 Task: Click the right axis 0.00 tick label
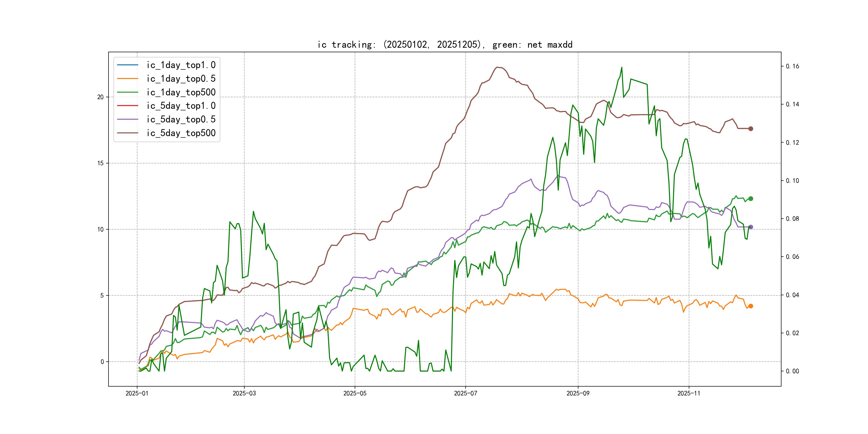tap(792, 371)
